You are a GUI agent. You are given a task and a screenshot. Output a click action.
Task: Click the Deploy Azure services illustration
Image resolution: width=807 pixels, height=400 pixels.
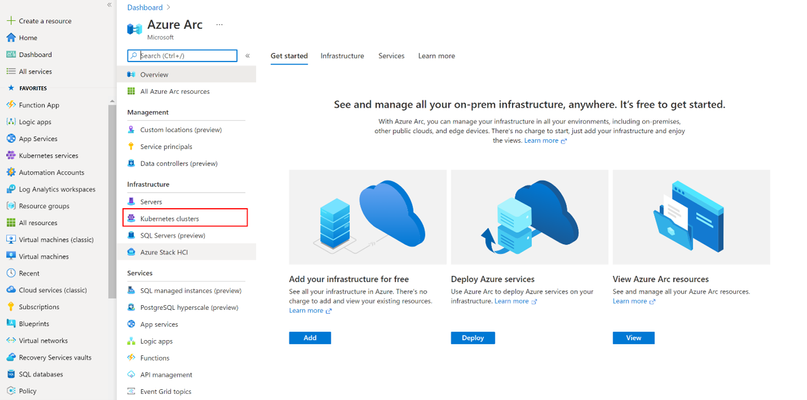click(x=530, y=217)
